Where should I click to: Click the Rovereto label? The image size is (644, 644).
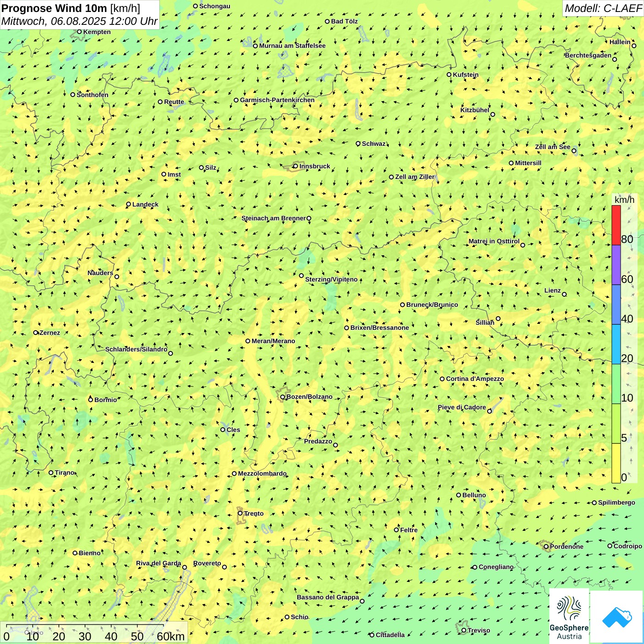[207, 563]
